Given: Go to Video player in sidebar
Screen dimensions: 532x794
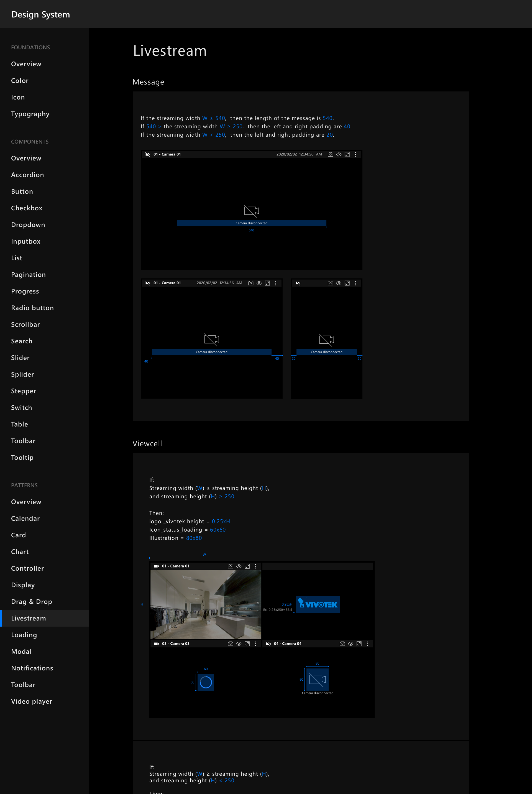Looking at the screenshot, I should pos(31,701).
